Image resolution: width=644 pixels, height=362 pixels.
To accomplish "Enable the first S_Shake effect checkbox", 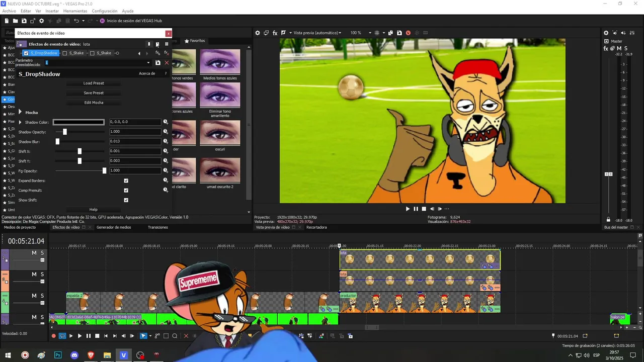I will (x=65, y=53).
